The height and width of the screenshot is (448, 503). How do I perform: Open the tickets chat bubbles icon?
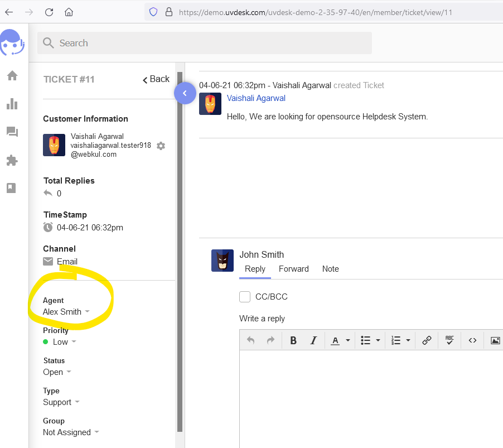coord(12,132)
